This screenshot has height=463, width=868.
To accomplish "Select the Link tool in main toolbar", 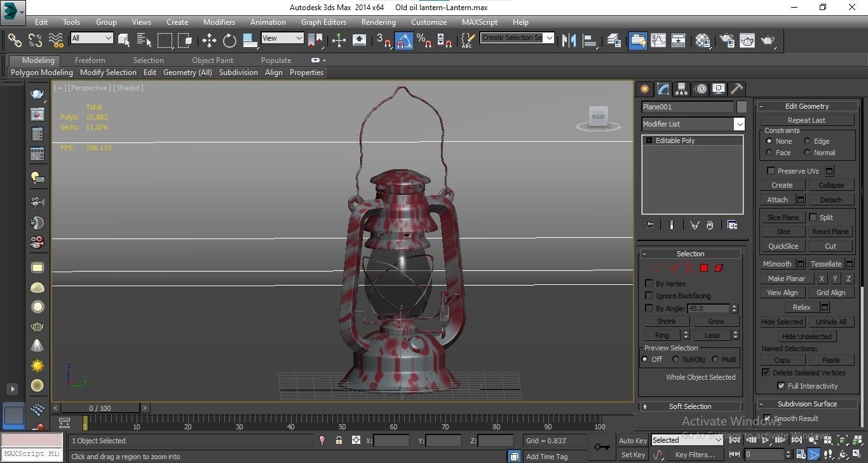I will 15,40.
